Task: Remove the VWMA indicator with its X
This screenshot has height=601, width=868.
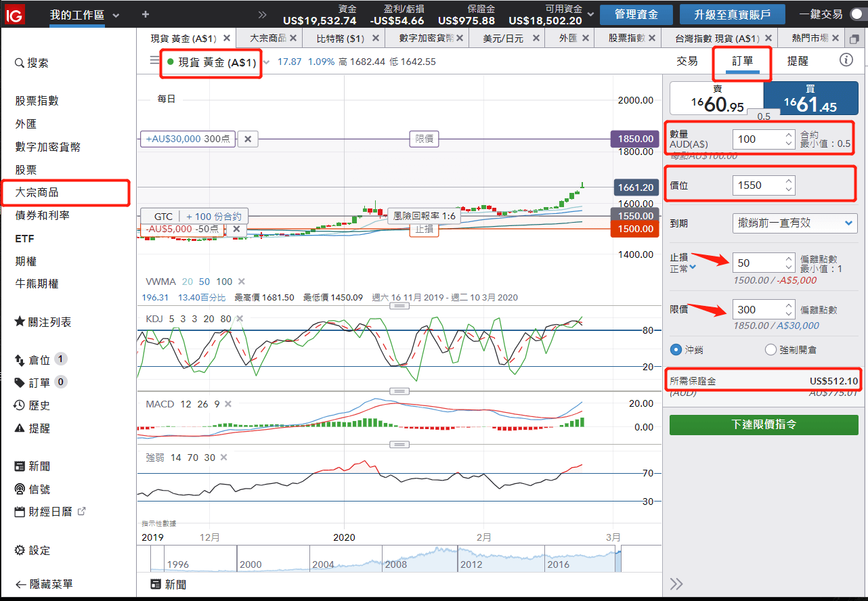Action: [242, 282]
